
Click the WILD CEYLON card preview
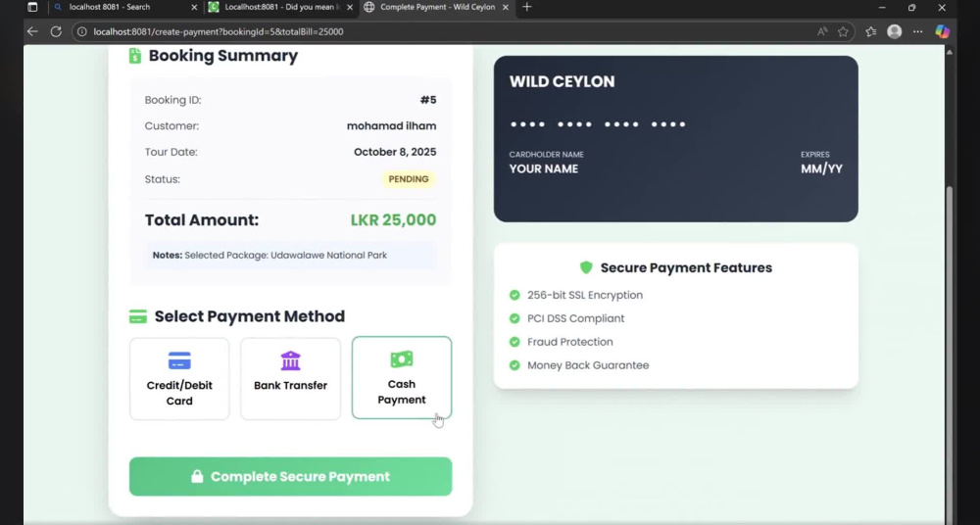point(675,139)
